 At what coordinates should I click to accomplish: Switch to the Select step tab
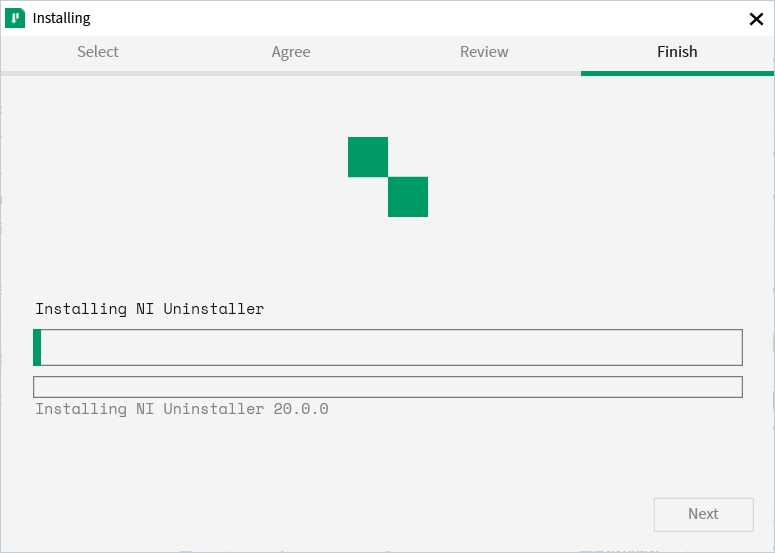click(98, 51)
